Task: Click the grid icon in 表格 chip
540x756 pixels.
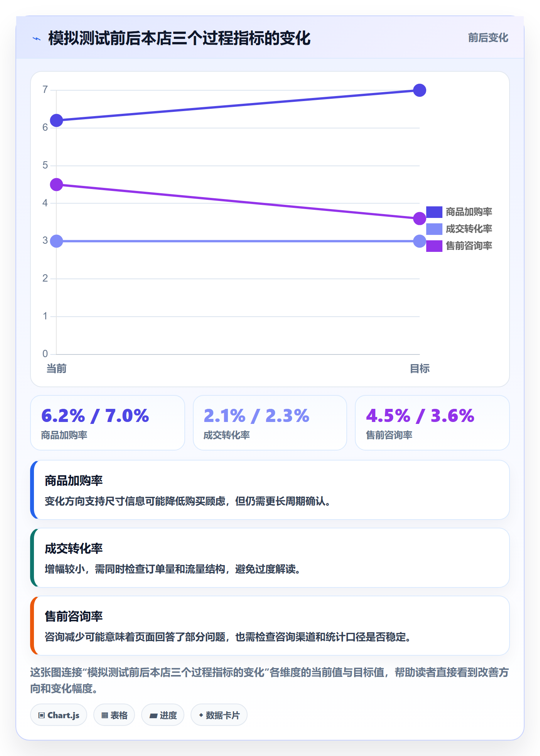Action: (105, 715)
